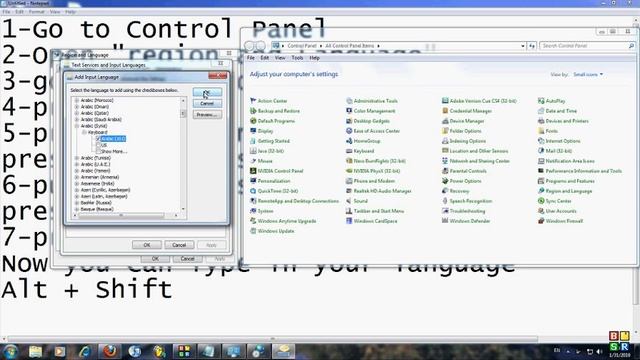Image resolution: width=640 pixels, height=360 pixels.
Task: Click Cancel in Region and Language dialog
Action: [187, 259]
